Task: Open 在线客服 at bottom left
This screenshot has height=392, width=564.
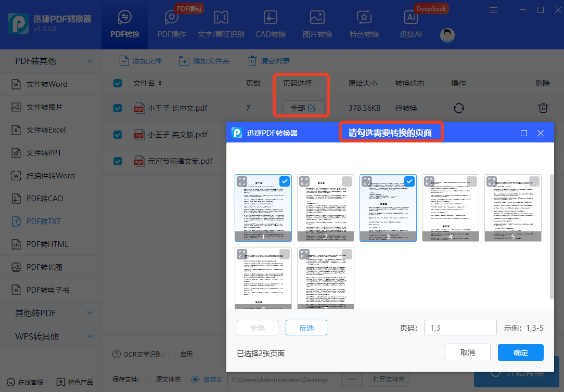Action: 25,382
